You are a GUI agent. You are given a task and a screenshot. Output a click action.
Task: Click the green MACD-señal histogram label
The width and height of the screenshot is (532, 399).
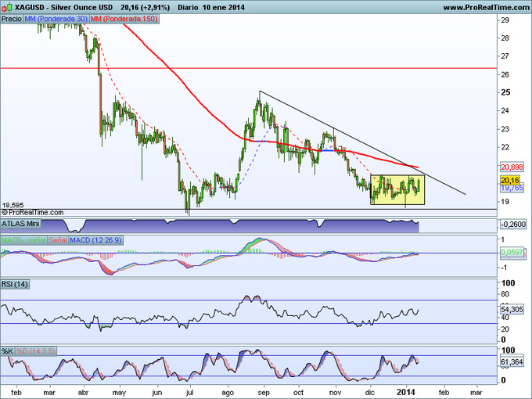23,239
